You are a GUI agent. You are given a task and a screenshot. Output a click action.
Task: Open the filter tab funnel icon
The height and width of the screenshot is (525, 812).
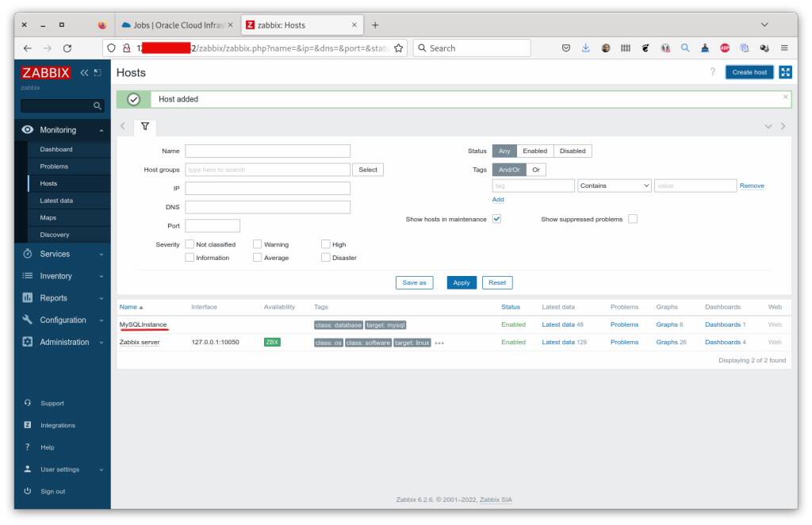pos(145,126)
